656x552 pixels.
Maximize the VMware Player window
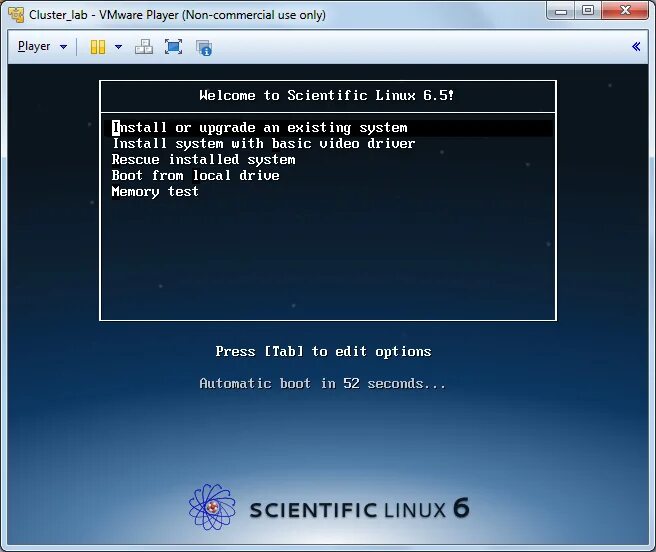[588, 11]
